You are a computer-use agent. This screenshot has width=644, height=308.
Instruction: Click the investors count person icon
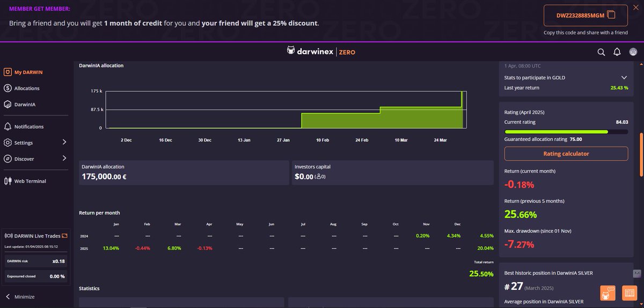tap(319, 177)
